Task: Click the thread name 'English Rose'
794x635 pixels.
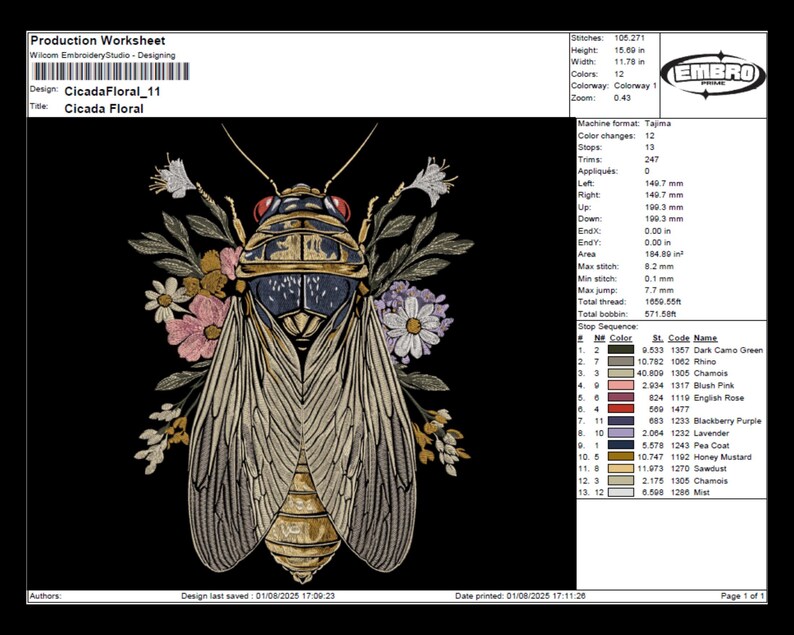Action: (719, 398)
